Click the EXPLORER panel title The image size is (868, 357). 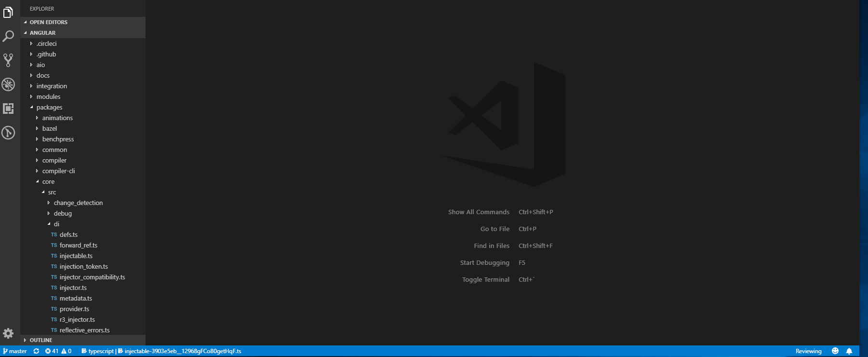[x=42, y=9]
